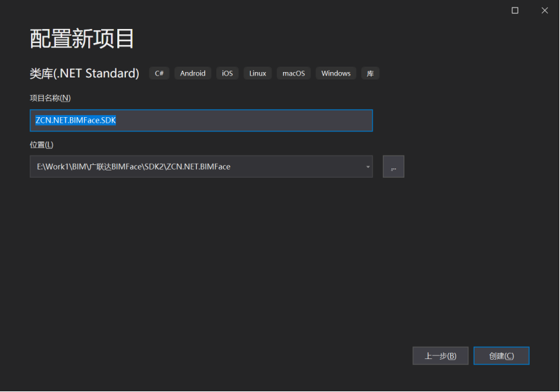Select the 库 project type tag
Screen dimensions: 560x392
(x=369, y=73)
